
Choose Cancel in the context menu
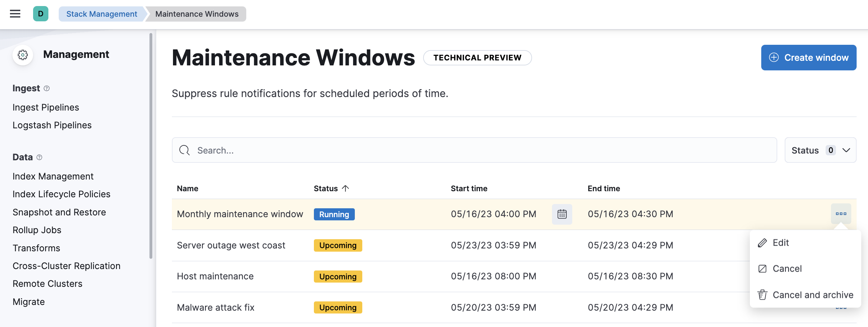[x=787, y=269]
